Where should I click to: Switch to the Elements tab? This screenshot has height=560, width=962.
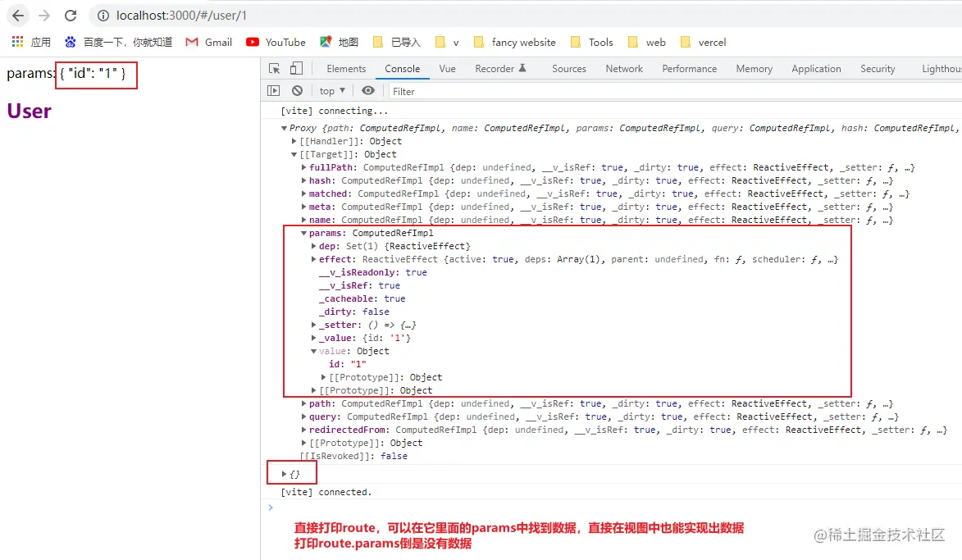click(x=346, y=69)
